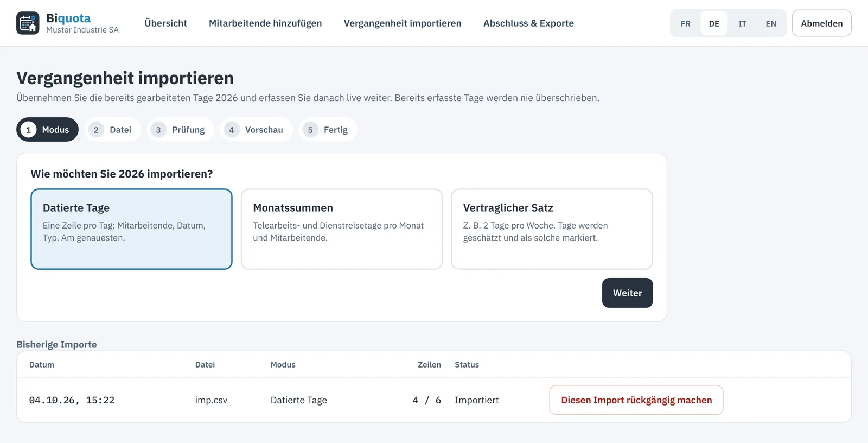Open Vergangenheit importieren navigation item

[403, 23]
